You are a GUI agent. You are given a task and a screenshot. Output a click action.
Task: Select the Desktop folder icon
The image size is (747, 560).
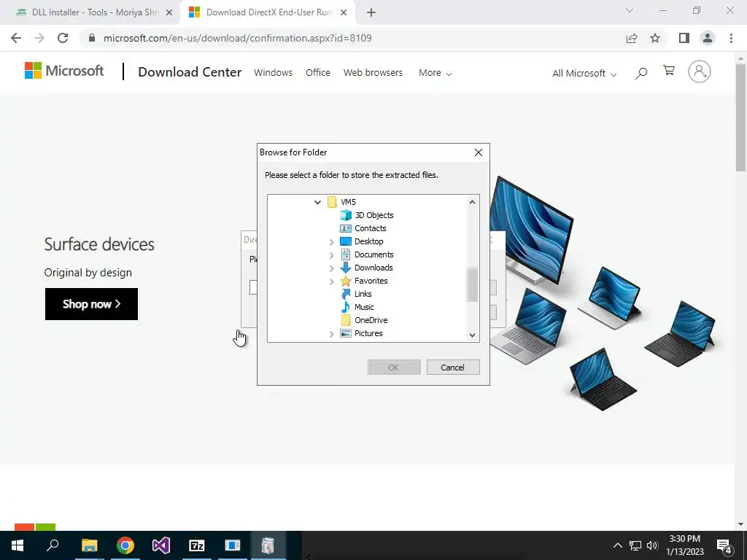pos(346,241)
